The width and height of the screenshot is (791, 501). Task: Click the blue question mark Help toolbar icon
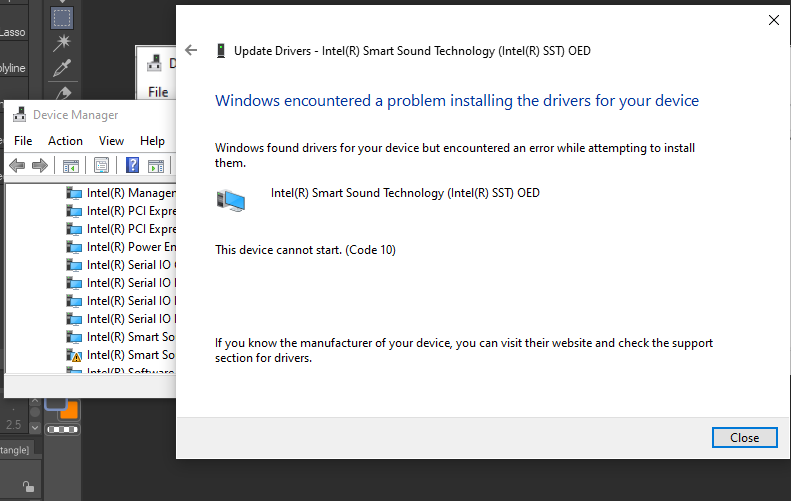[x=132, y=165]
